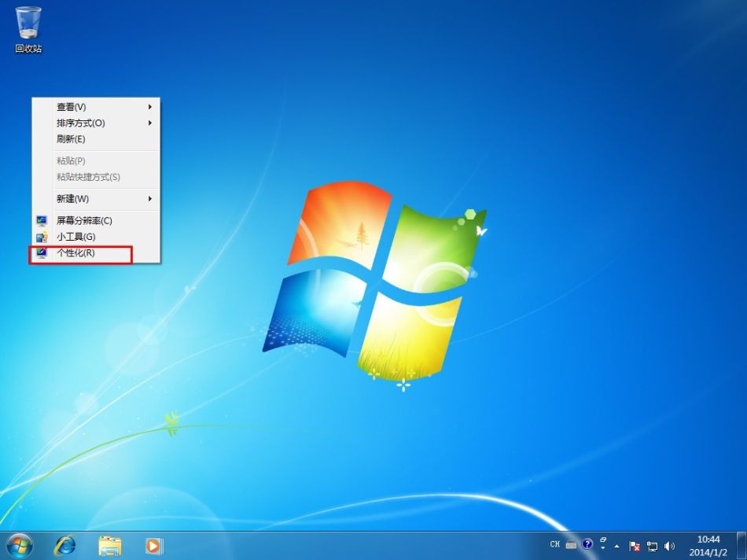Choose 刷新(E) from the context menu
This screenshot has width=747, height=560.
tap(96, 139)
